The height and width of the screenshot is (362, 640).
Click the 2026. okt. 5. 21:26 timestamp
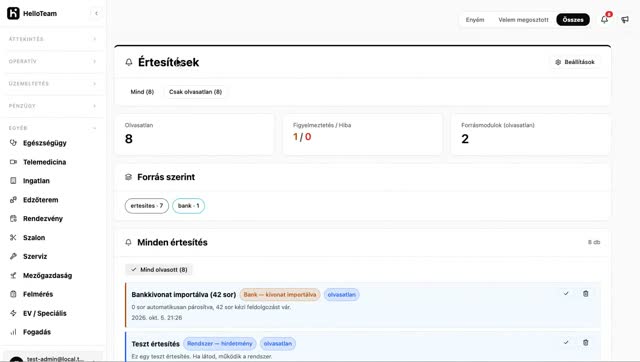point(157,318)
